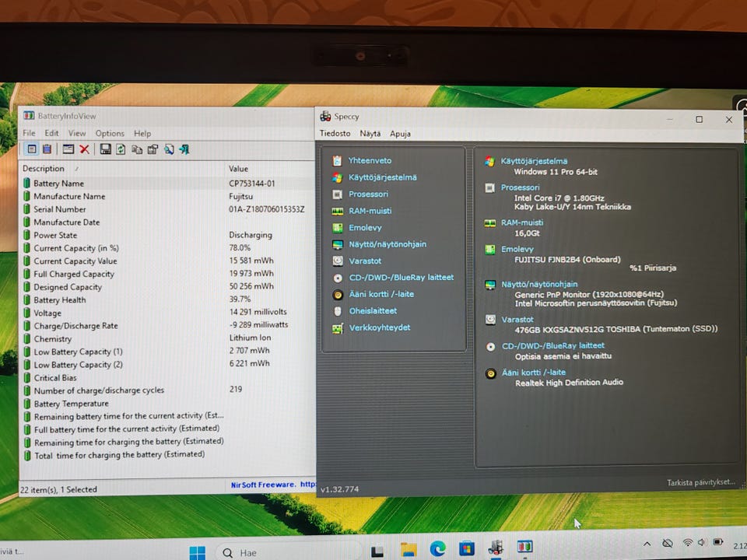
Task: Select the Battery Health row
Action: (168, 299)
